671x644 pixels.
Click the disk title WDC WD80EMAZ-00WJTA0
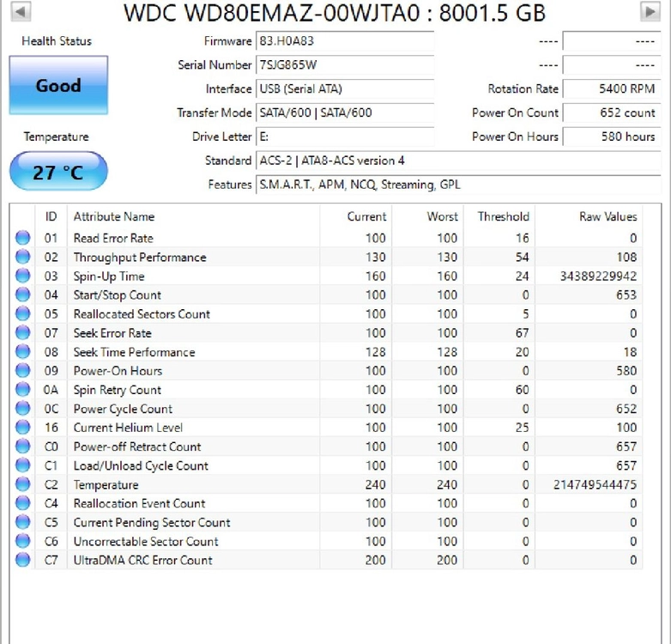point(271,13)
